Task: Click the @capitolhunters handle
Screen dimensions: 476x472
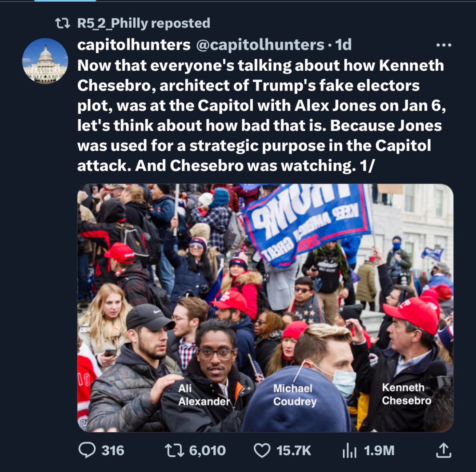Action: point(260,45)
